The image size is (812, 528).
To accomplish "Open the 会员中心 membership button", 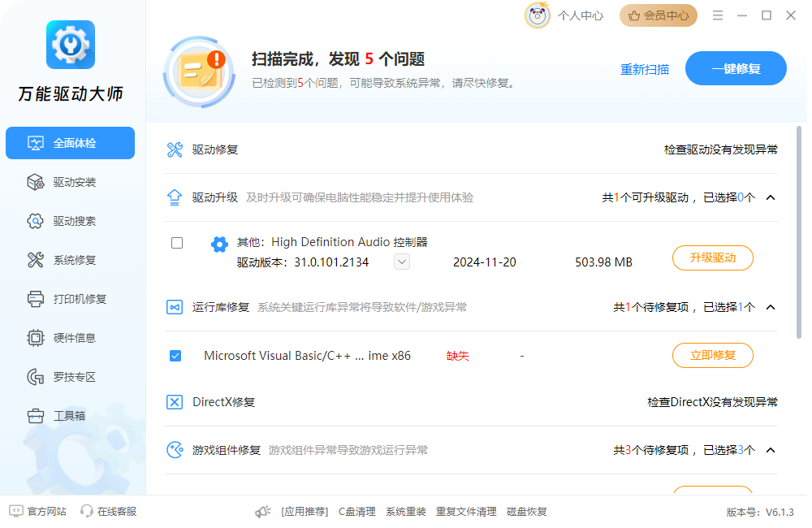I will click(x=659, y=16).
